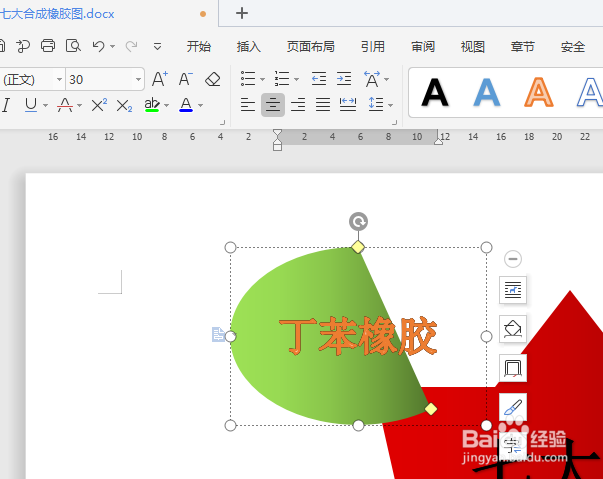This screenshot has width=603, height=479.
Task: Increase paragraph indent
Action: click(344, 78)
